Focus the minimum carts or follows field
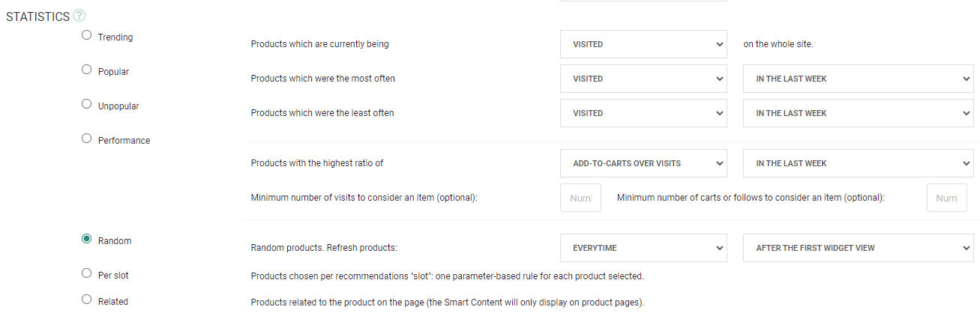 946,198
